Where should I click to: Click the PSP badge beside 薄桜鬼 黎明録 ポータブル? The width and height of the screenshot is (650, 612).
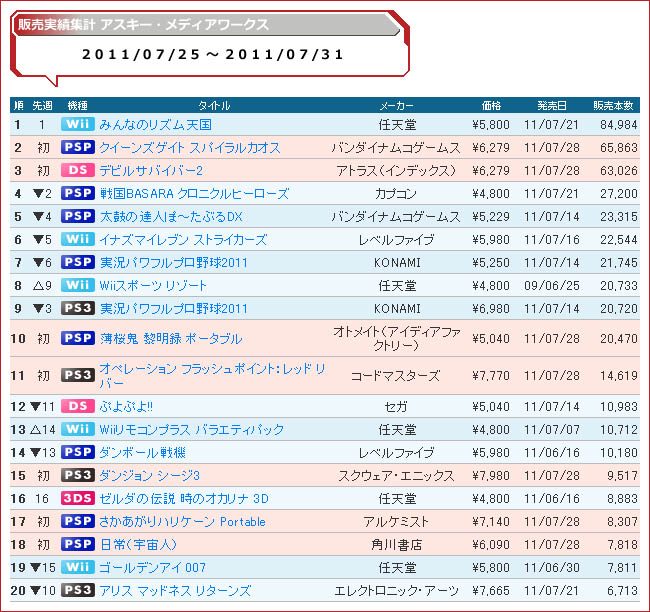click(x=78, y=338)
